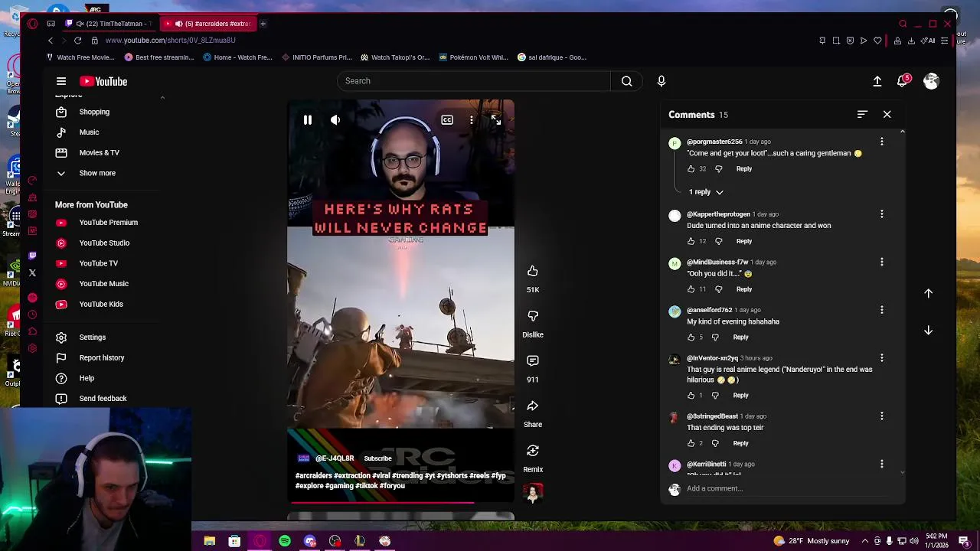Start voice search with the microphone
The height and width of the screenshot is (551, 980).
(x=661, y=81)
